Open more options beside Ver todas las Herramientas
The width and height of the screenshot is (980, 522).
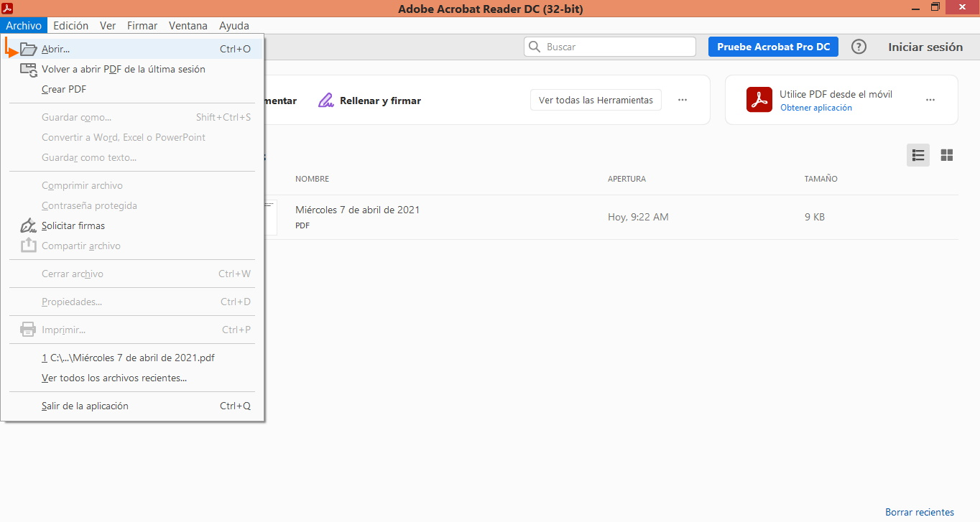683,100
